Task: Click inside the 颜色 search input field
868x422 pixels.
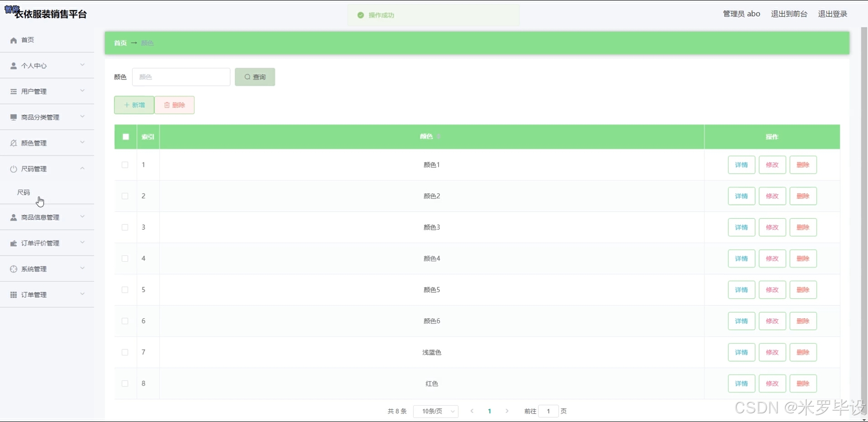Action: (x=181, y=77)
